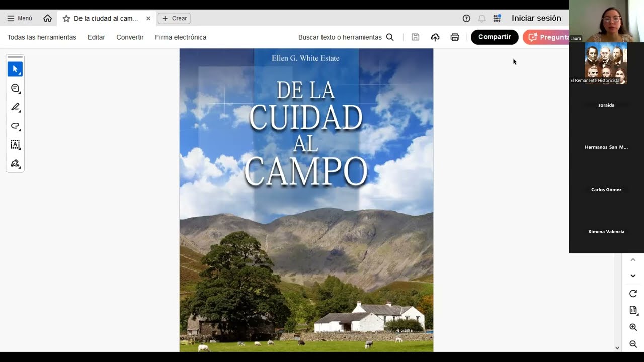This screenshot has width=644, height=362.
Task: Select the freehand draw loop tool
Action: (x=15, y=126)
